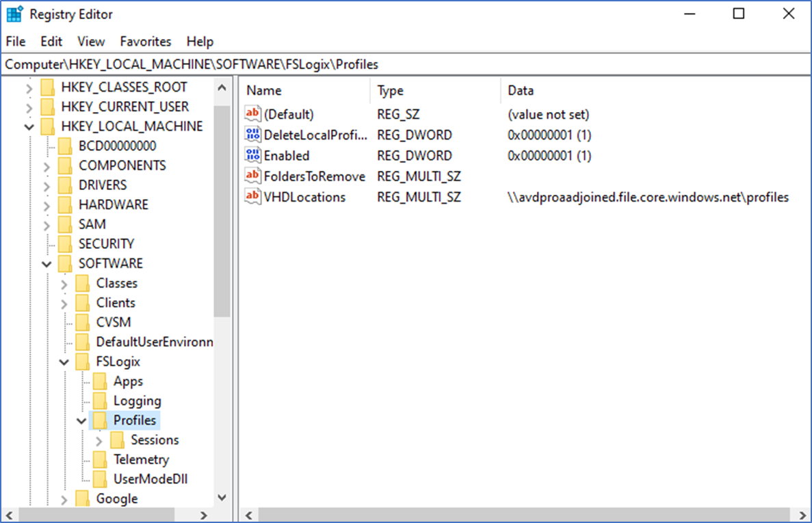Select the Enabled DWORD value icon
Image resolution: width=812 pixels, height=523 pixels.
252,155
